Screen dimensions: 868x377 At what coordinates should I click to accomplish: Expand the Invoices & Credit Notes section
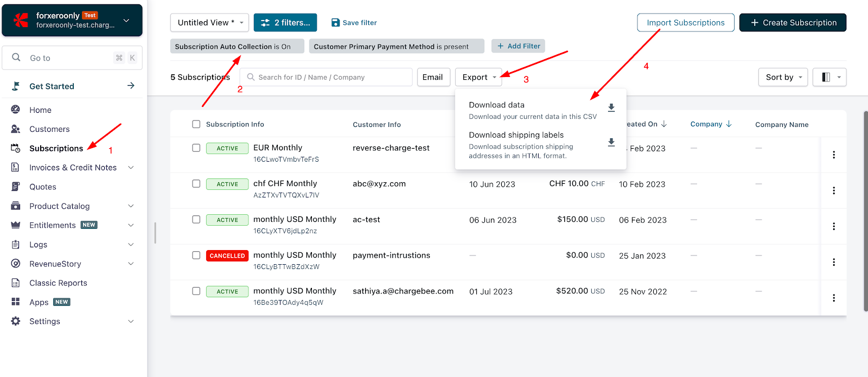[x=73, y=168]
